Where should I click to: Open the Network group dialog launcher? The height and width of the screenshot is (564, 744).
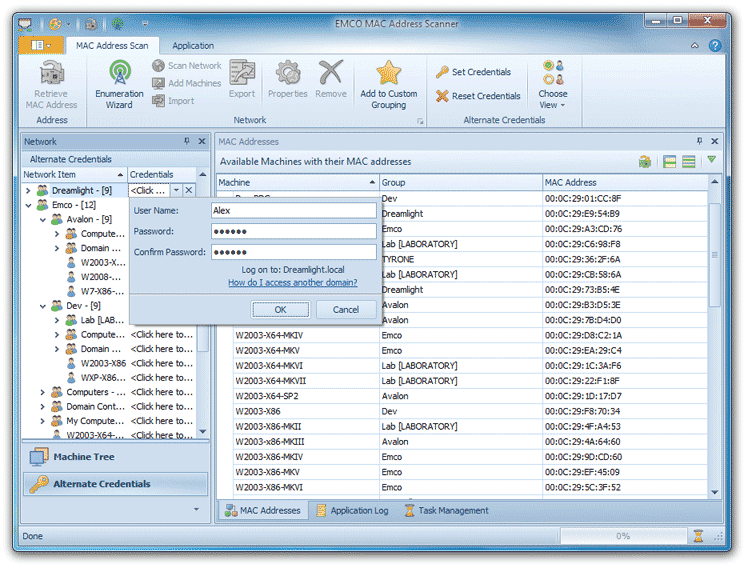point(420,121)
